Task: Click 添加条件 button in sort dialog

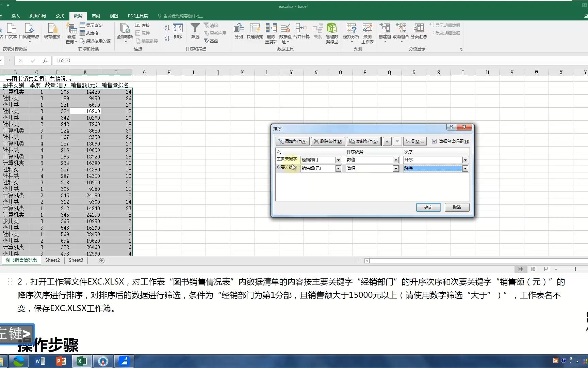Action: click(292, 141)
